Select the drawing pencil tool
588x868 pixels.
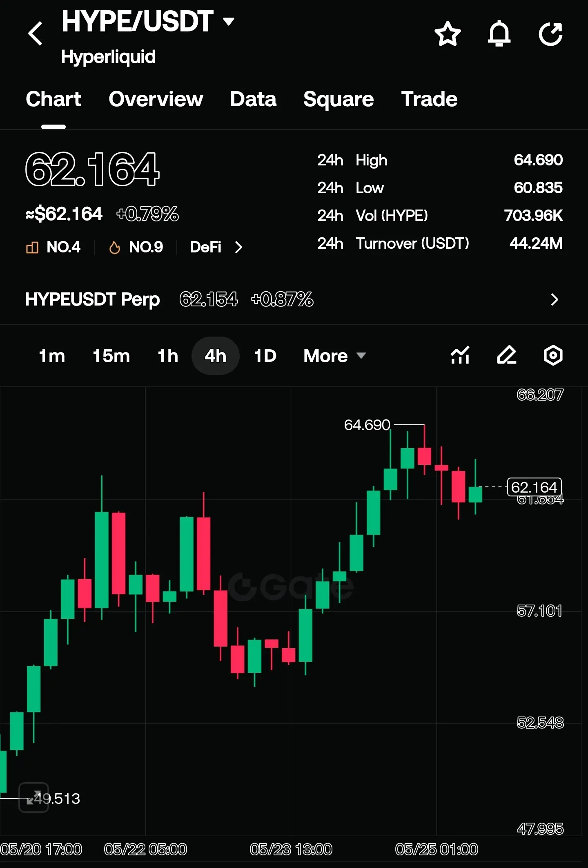point(507,355)
